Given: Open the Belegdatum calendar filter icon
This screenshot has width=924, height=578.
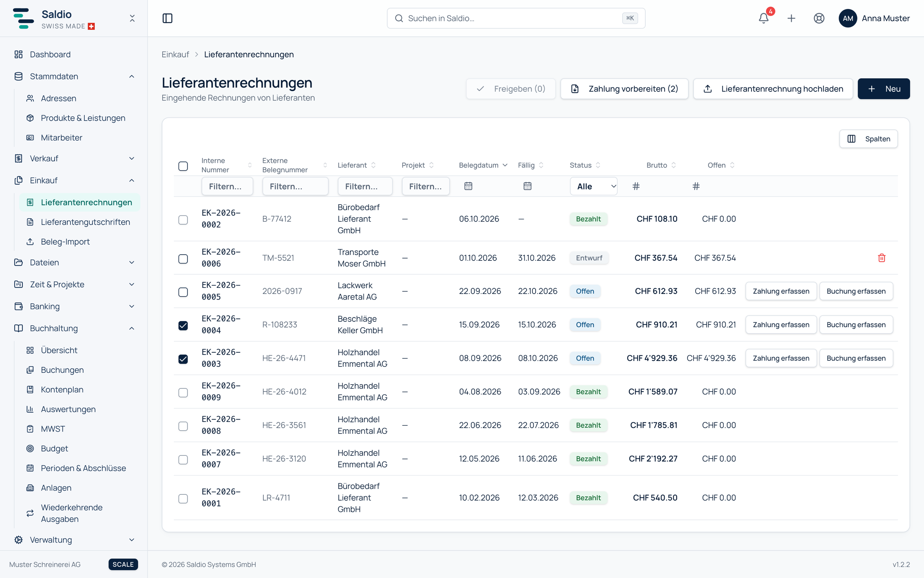Looking at the screenshot, I should click(x=468, y=186).
